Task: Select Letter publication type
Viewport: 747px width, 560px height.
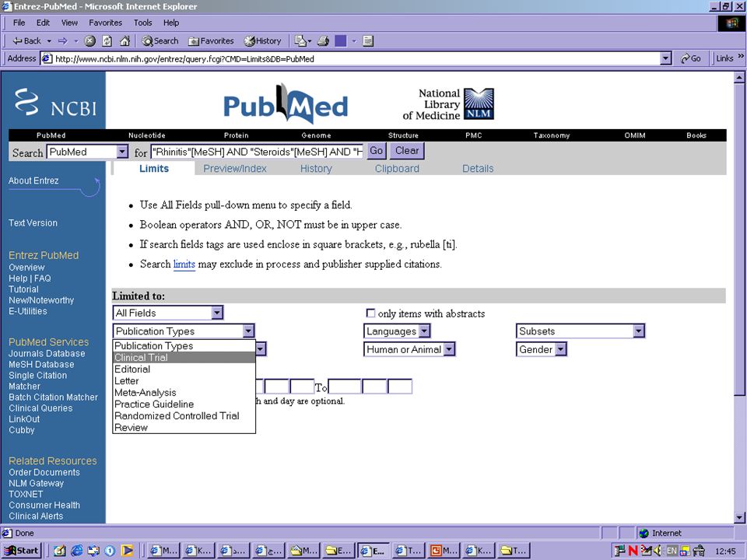Action: coord(184,381)
